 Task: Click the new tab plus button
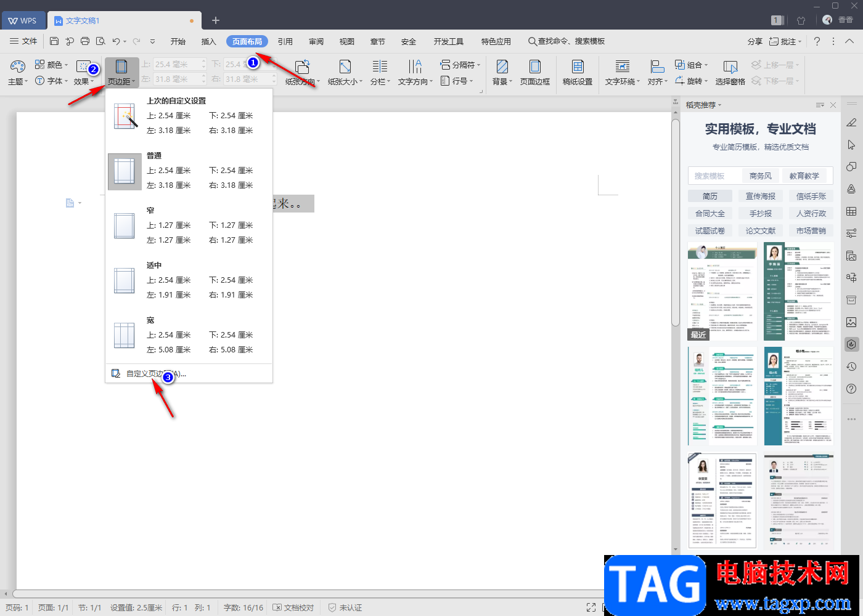click(216, 20)
